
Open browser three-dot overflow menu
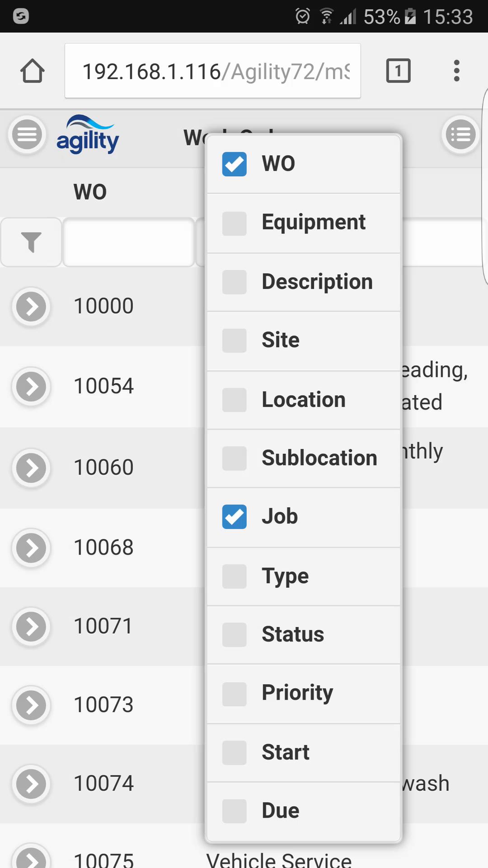456,71
